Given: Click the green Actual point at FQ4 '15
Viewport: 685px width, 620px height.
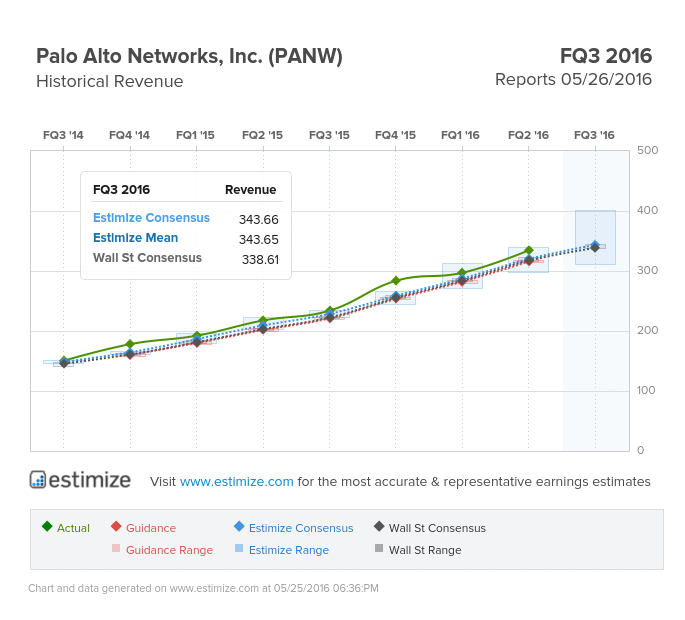Looking at the screenshot, I should coord(396,281).
